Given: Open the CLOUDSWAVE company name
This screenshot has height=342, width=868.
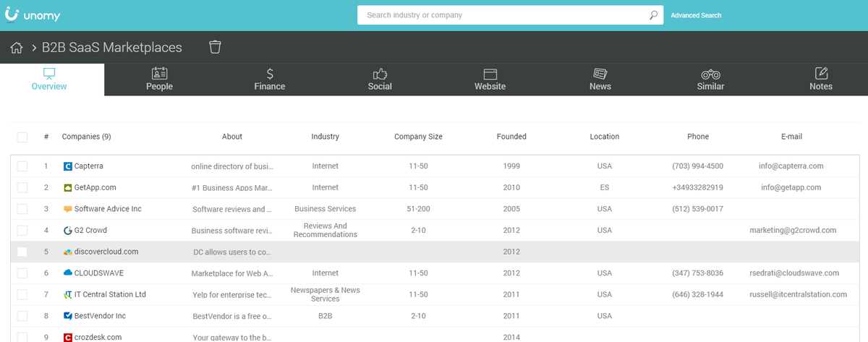Looking at the screenshot, I should click(x=100, y=273).
